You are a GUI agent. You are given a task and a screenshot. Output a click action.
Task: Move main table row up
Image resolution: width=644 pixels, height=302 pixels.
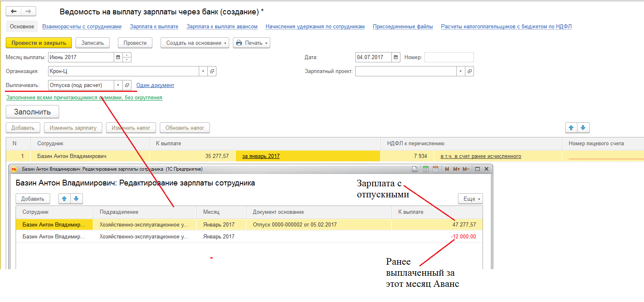(x=571, y=128)
